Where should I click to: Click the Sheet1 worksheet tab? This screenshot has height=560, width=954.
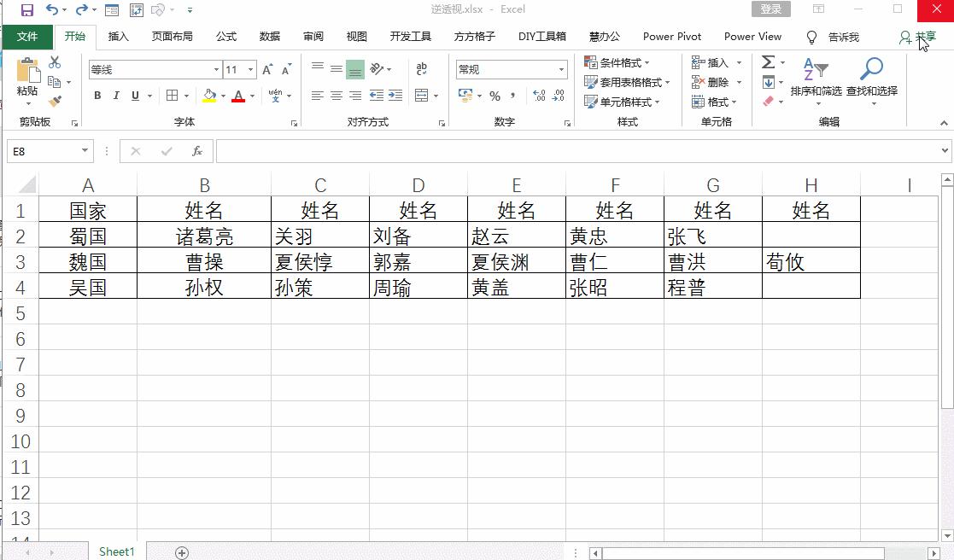tap(115, 551)
